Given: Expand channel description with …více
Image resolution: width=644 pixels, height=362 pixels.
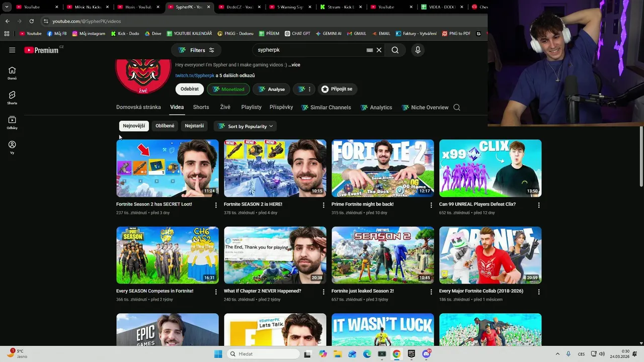Looking at the screenshot, I should coord(294,65).
